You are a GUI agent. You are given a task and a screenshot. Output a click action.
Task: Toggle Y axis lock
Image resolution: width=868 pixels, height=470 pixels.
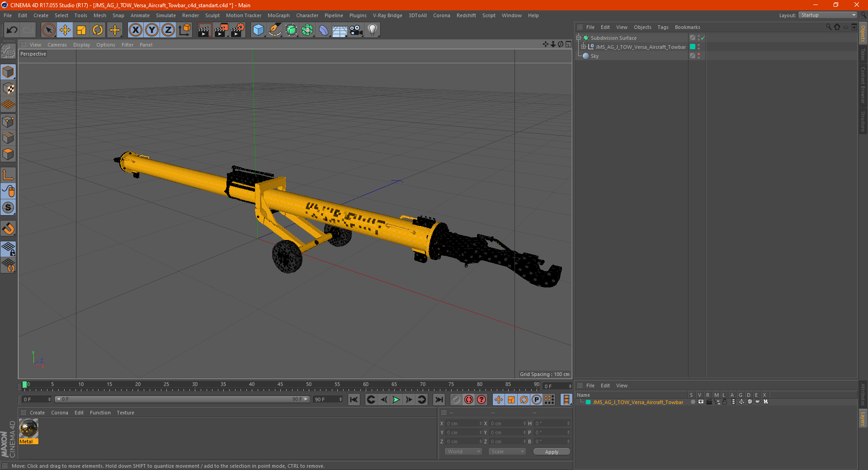tap(152, 30)
